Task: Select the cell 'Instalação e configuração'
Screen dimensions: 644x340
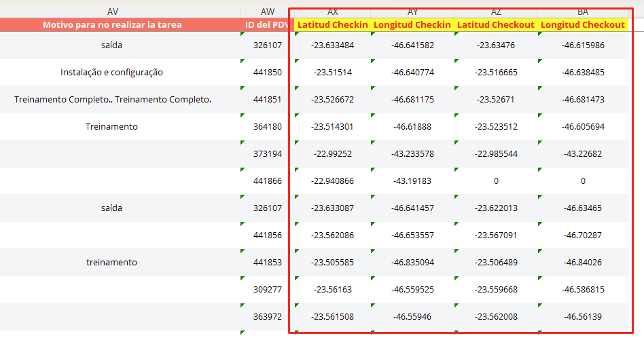Action: 112,73
